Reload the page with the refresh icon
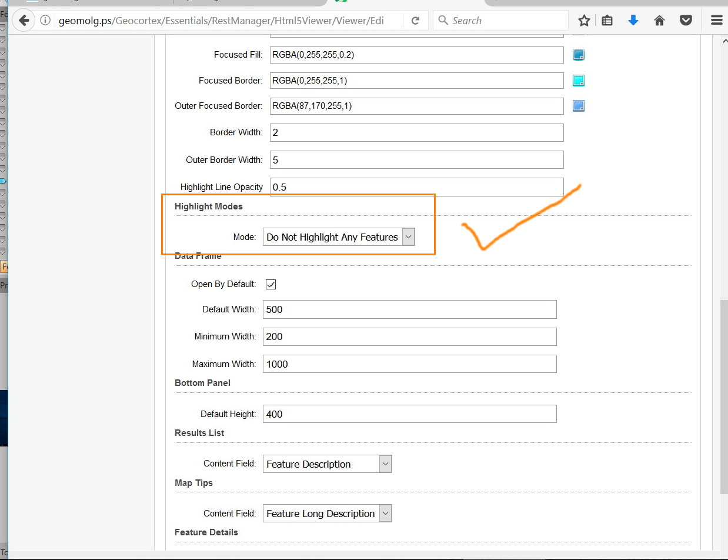 (415, 21)
